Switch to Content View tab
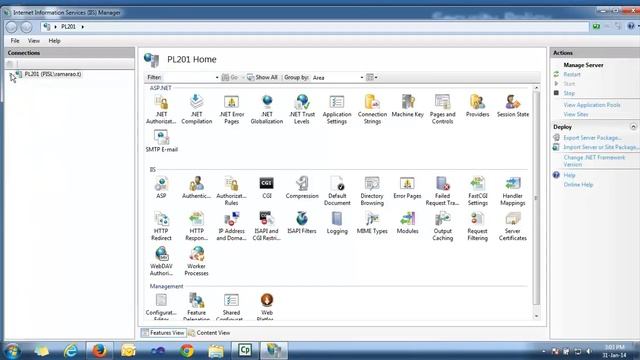640x360 pixels. click(209, 333)
